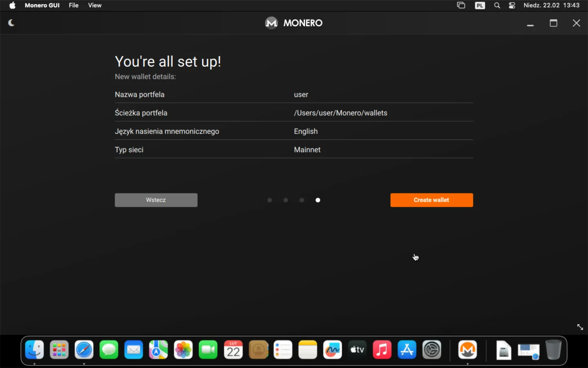Open the Apple menu

pyautogui.click(x=12, y=5)
